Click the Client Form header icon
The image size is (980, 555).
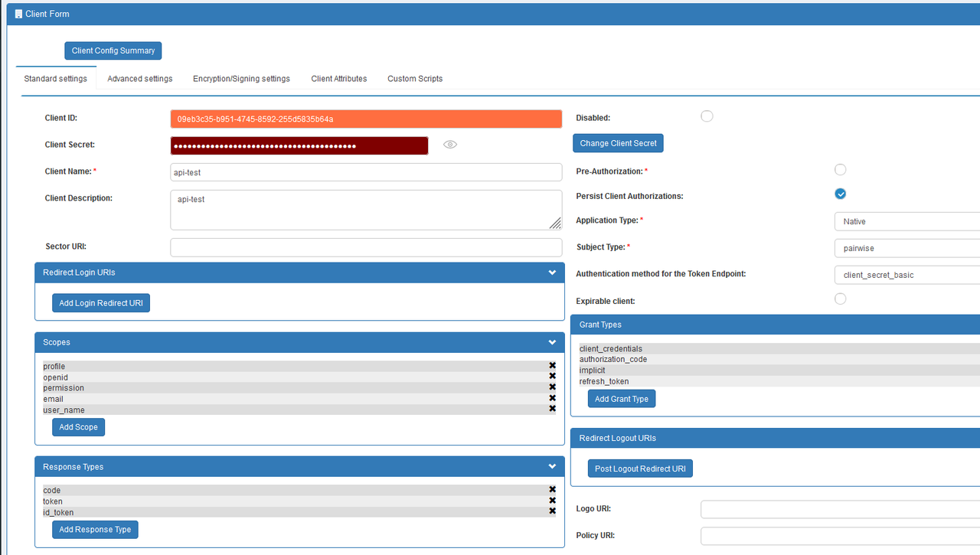18,14
